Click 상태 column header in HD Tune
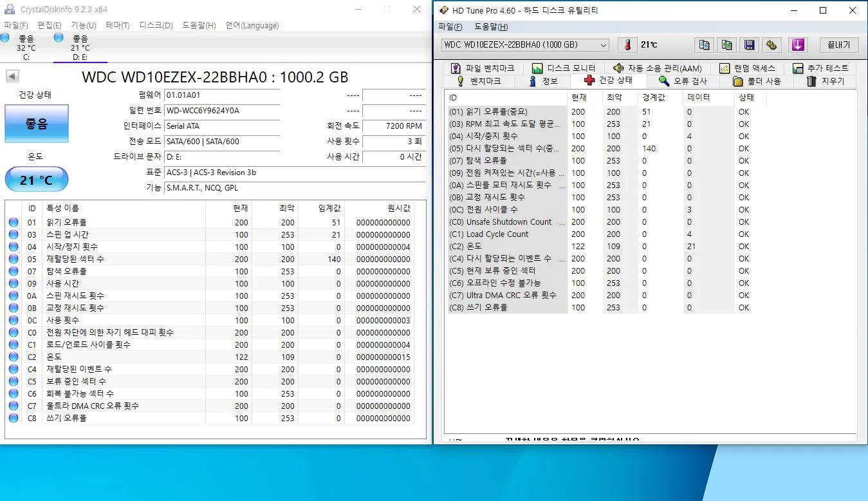868x501 pixels. coord(750,98)
